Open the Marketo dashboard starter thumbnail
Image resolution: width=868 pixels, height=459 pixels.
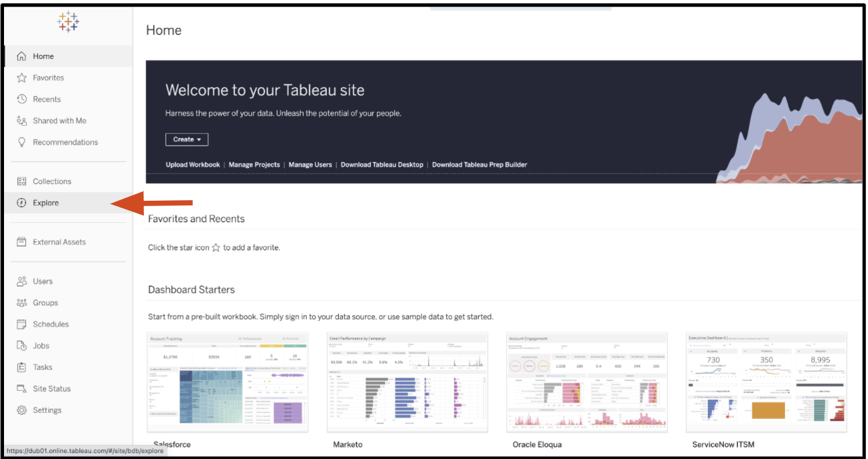click(x=407, y=382)
